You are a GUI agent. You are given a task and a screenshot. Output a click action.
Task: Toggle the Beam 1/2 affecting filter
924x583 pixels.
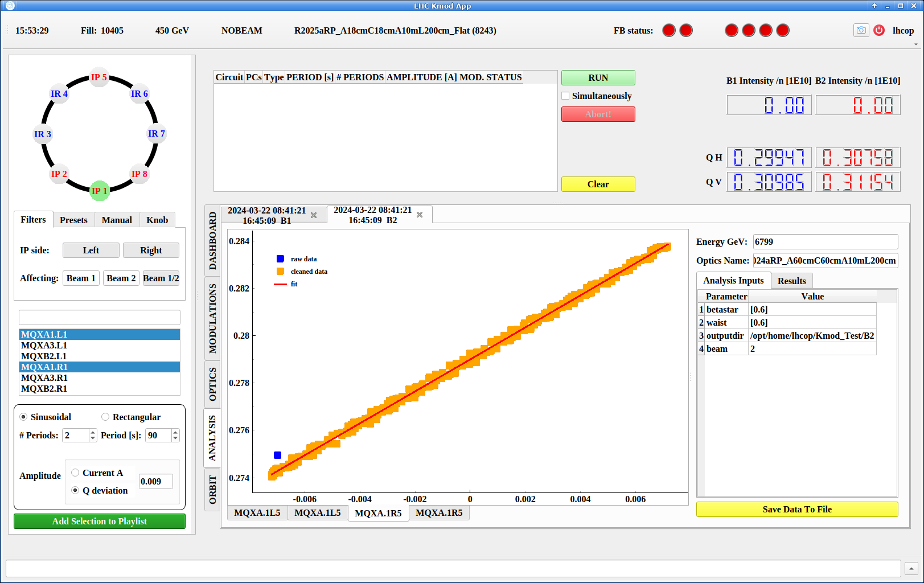pos(161,278)
